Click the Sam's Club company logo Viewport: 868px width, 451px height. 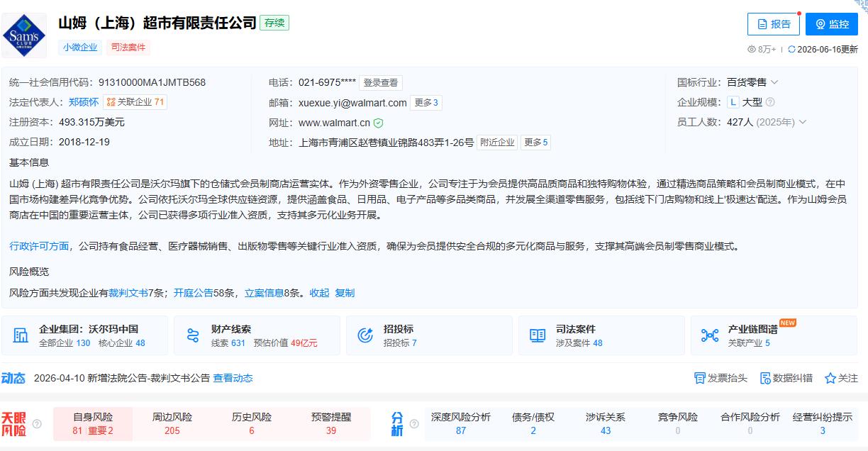click(25, 35)
